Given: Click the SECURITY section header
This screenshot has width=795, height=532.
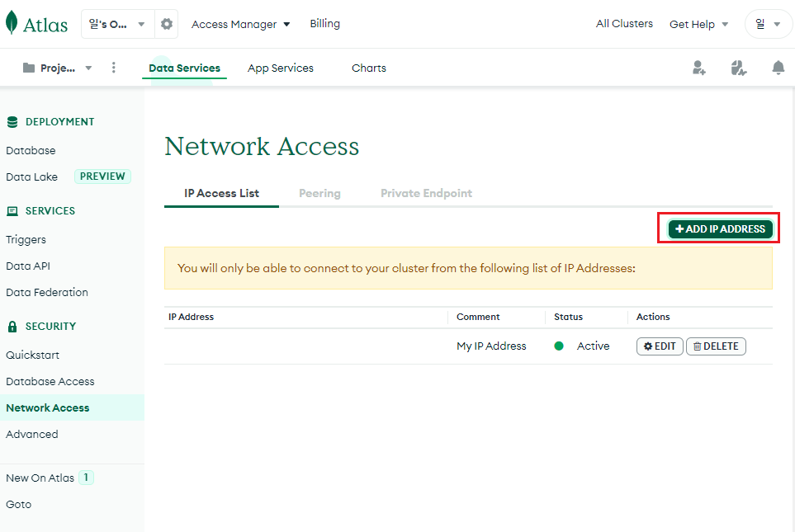Looking at the screenshot, I should pos(50,327).
